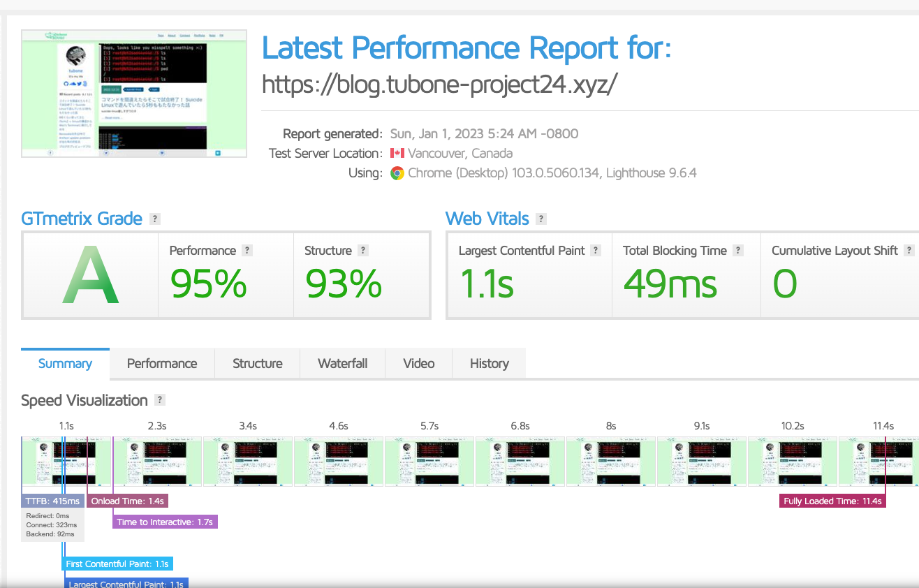
Task: Open the Video tab
Action: tap(419, 364)
